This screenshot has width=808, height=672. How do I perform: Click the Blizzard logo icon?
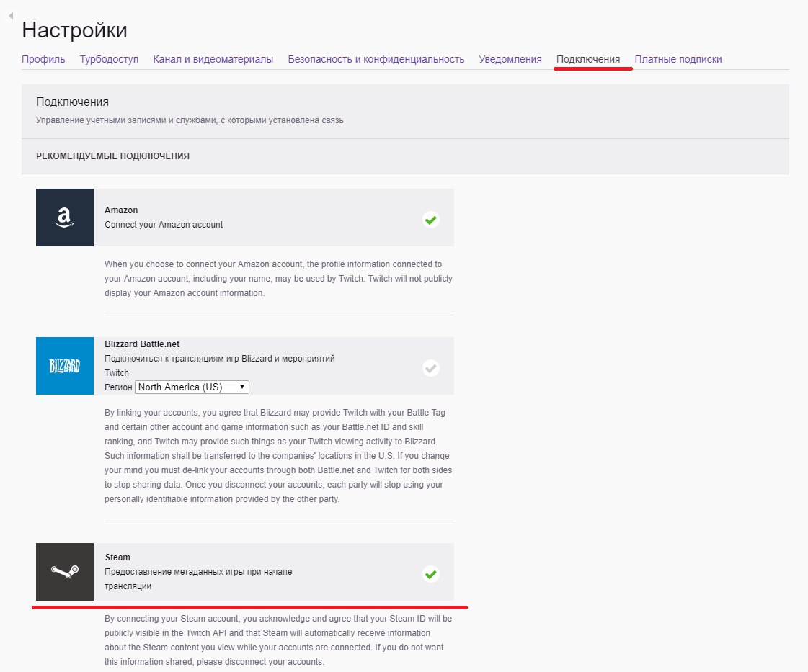click(x=65, y=366)
